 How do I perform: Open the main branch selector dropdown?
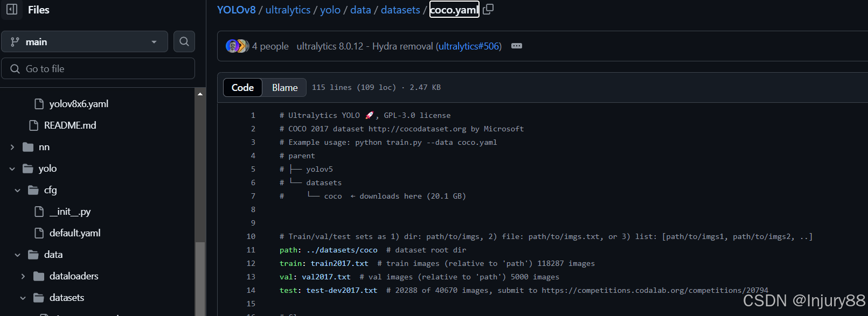pyautogui.click(x=85, y=41)
